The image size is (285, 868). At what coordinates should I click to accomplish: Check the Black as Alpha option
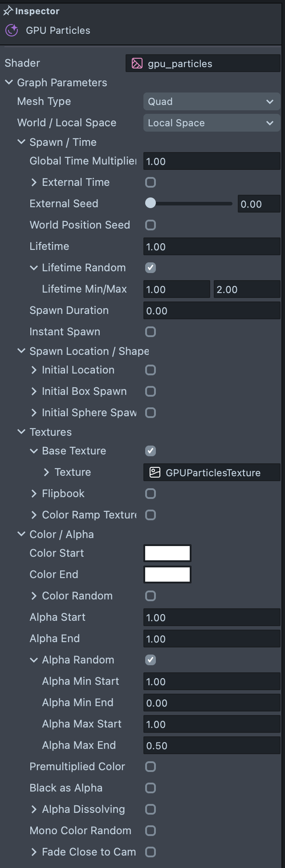click(x=151, y=788)
